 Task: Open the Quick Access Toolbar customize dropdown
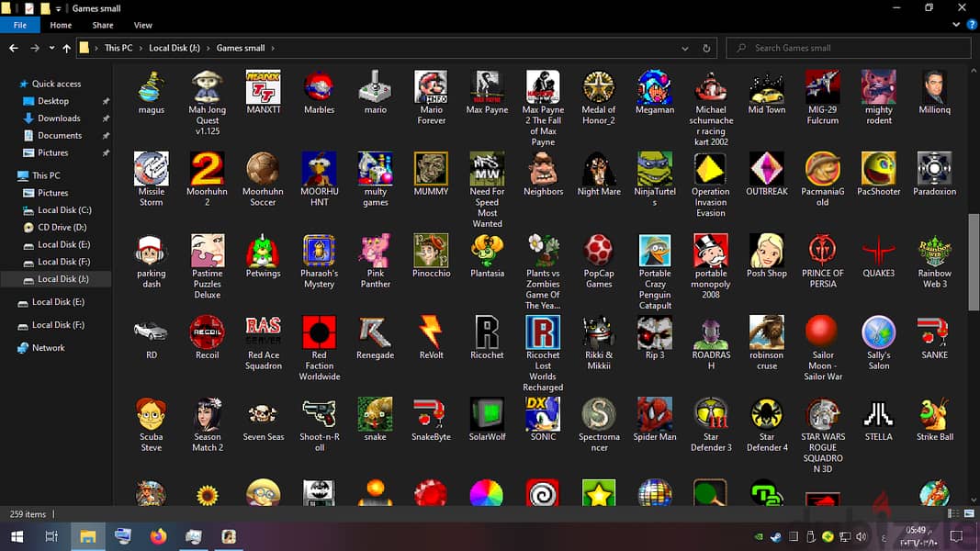(58, 9)
